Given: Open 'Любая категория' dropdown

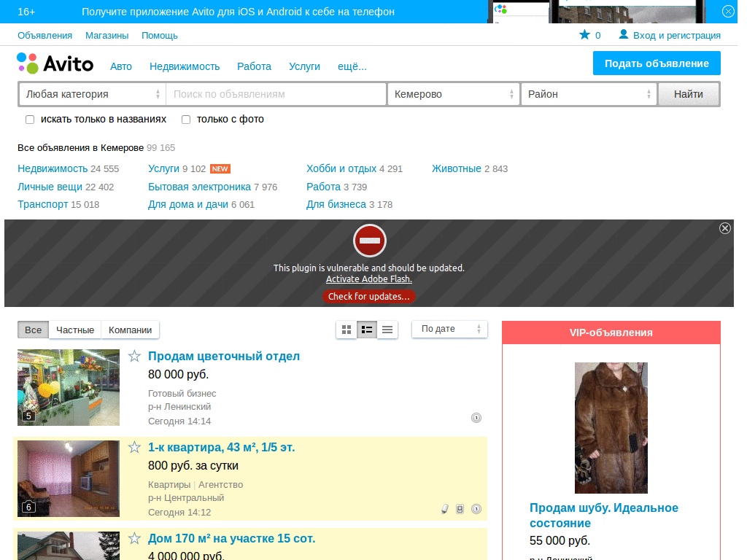Looking at the screenshot, I should click(92, 94).
